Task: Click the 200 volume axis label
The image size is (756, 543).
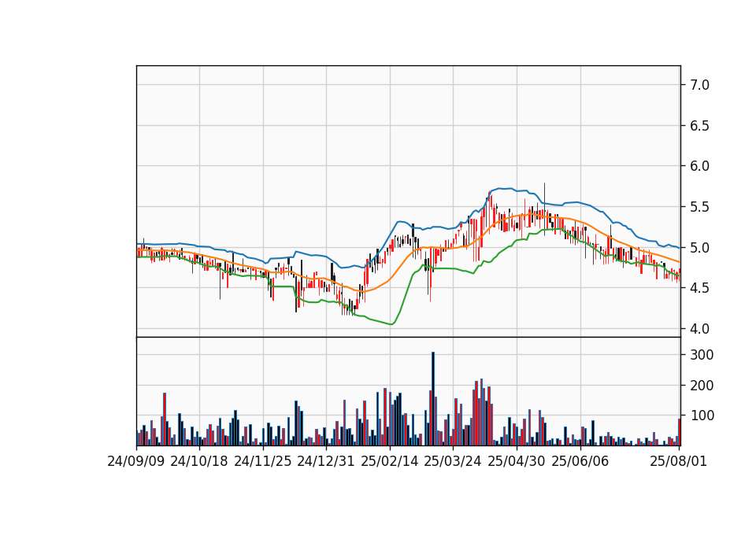Action: tap(702, 386)
